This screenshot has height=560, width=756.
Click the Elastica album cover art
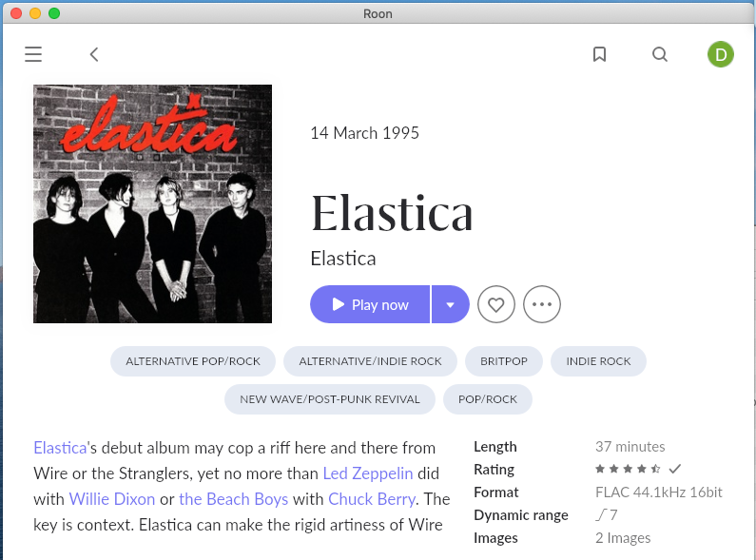[152, 203]
